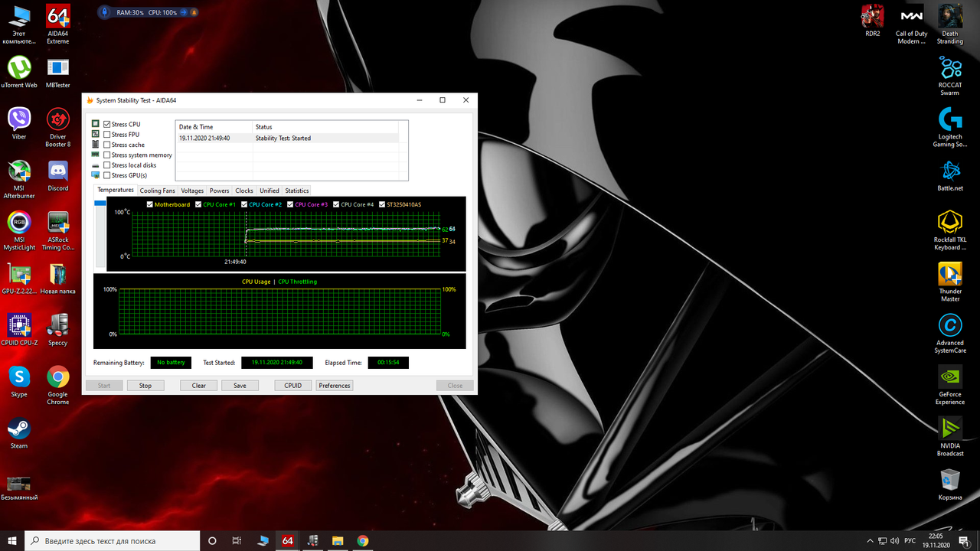
Task: Open the MSI Afterburner desktop shortcut
Action: (19, 179)
